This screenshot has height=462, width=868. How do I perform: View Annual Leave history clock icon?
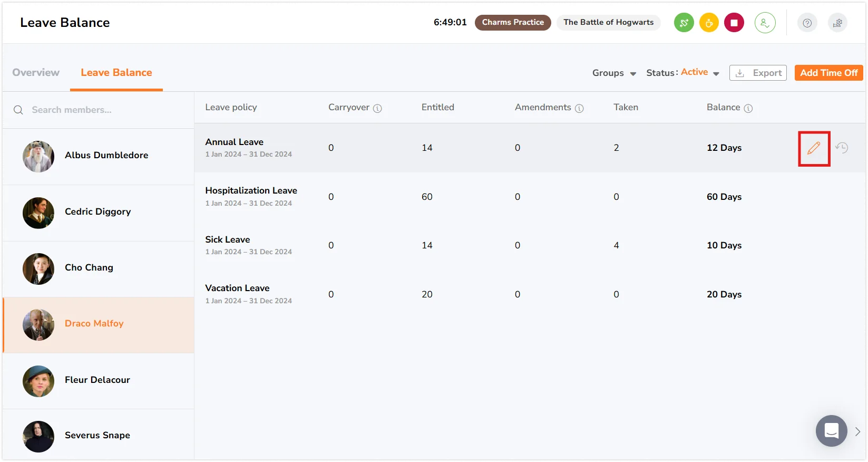(x=842, y=148)
